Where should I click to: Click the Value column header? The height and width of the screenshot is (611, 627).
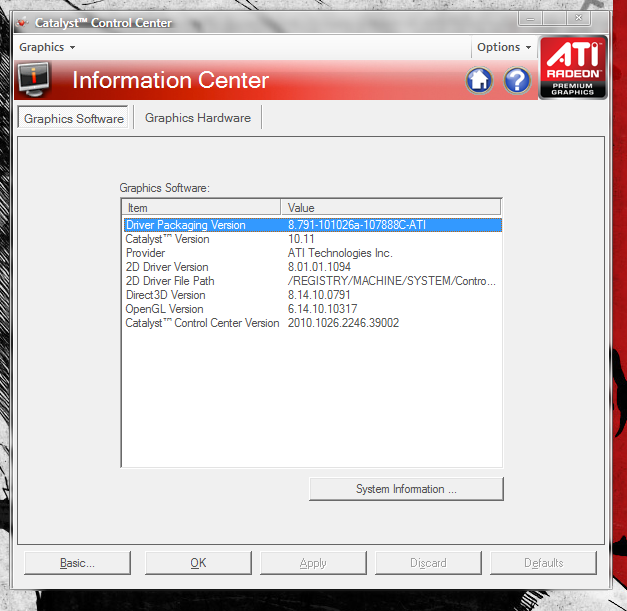coord(391,208)
